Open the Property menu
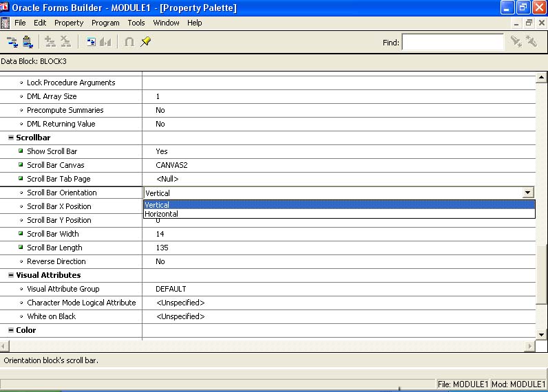This screenshot has width=548, height=392. [x=69, y=23]
